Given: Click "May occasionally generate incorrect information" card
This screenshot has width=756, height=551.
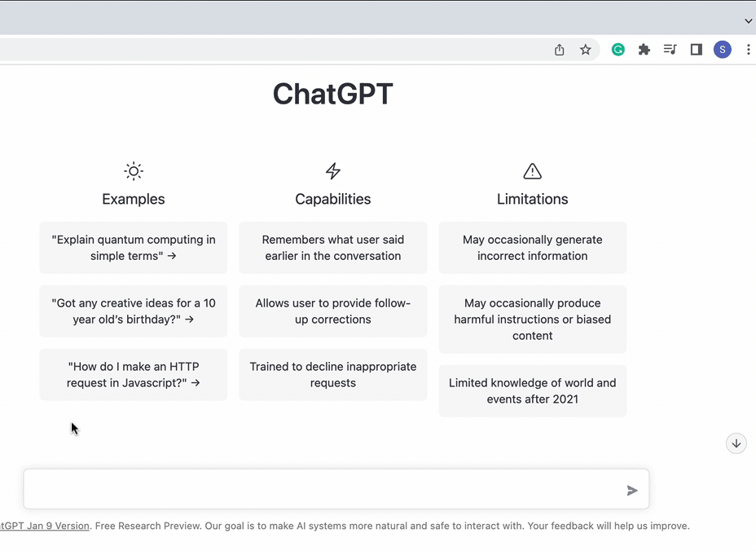Looking at the screenshot, I should (x=532, y=248).
